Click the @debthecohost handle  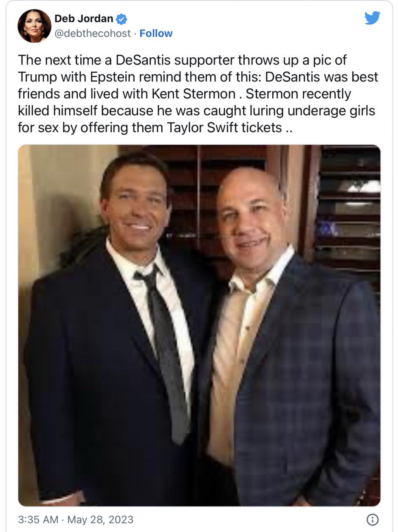coord(93,34)
